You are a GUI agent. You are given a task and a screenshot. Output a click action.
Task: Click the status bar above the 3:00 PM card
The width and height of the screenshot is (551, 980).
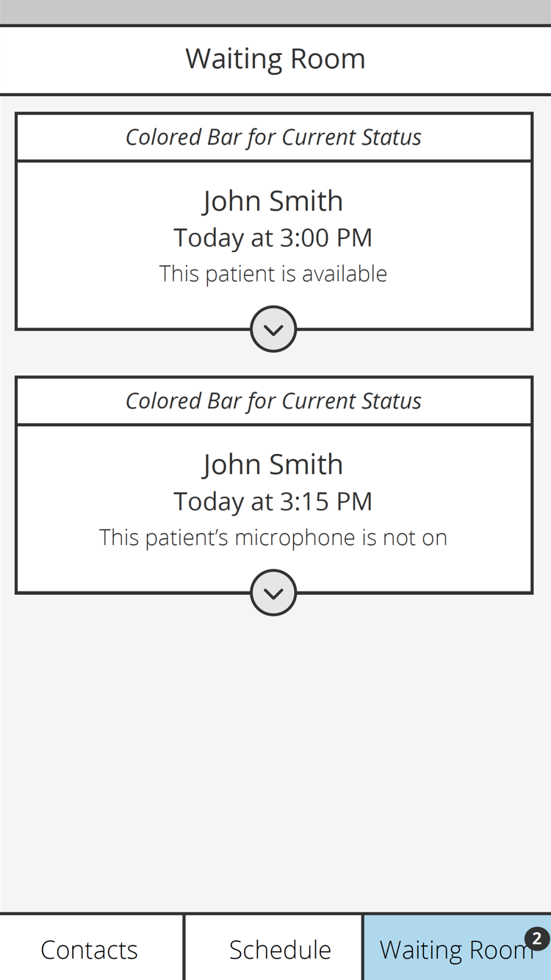coord(273,137)
